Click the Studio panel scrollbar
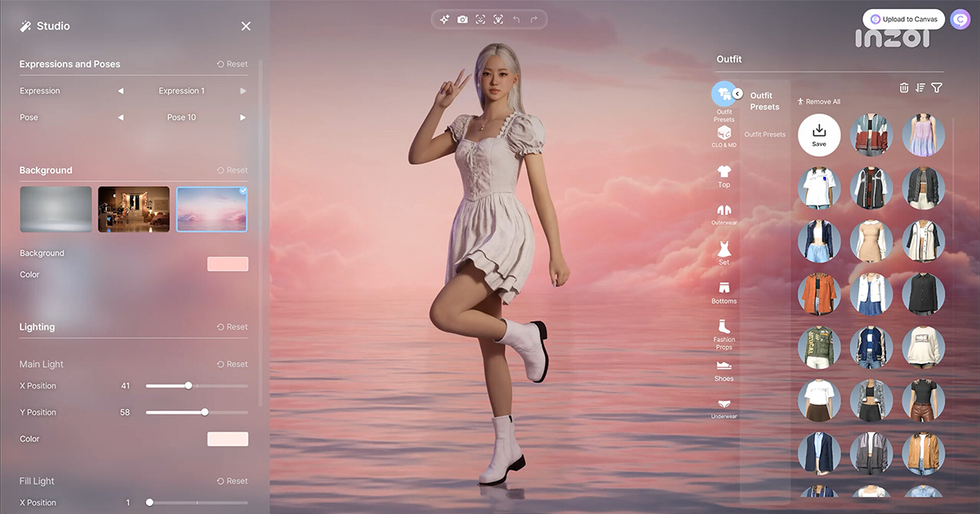 (261, 233)
